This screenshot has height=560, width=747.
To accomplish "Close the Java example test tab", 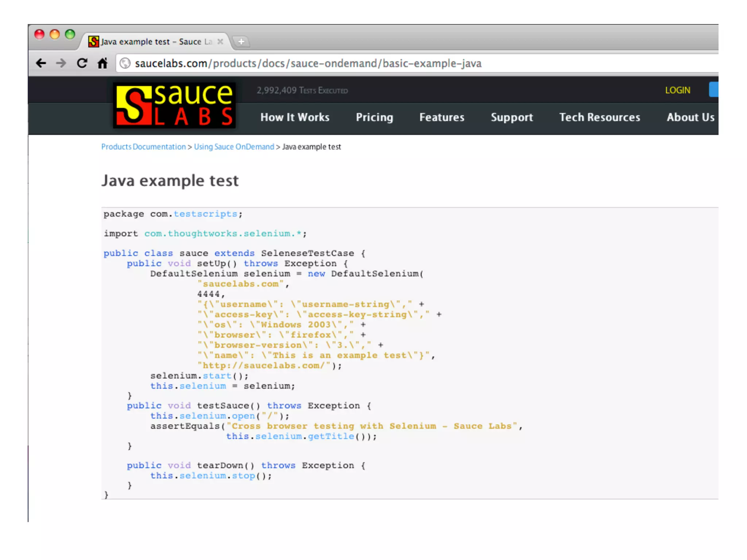I will [220, 42].
